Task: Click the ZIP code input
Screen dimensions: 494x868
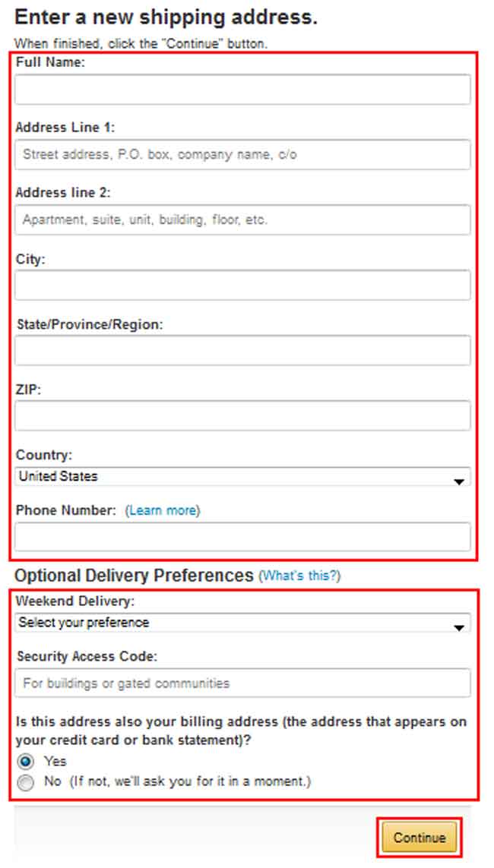Action: [242, 416]
